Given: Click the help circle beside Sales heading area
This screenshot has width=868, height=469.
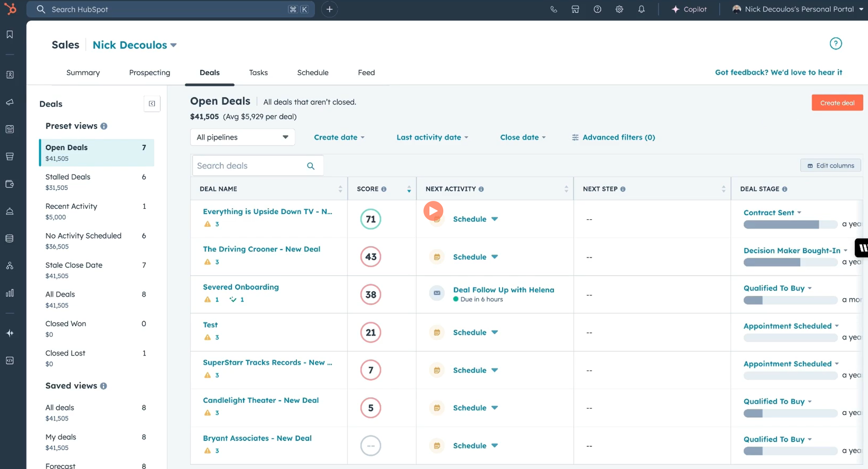Looking at the screenshot, I should (835, 44).
